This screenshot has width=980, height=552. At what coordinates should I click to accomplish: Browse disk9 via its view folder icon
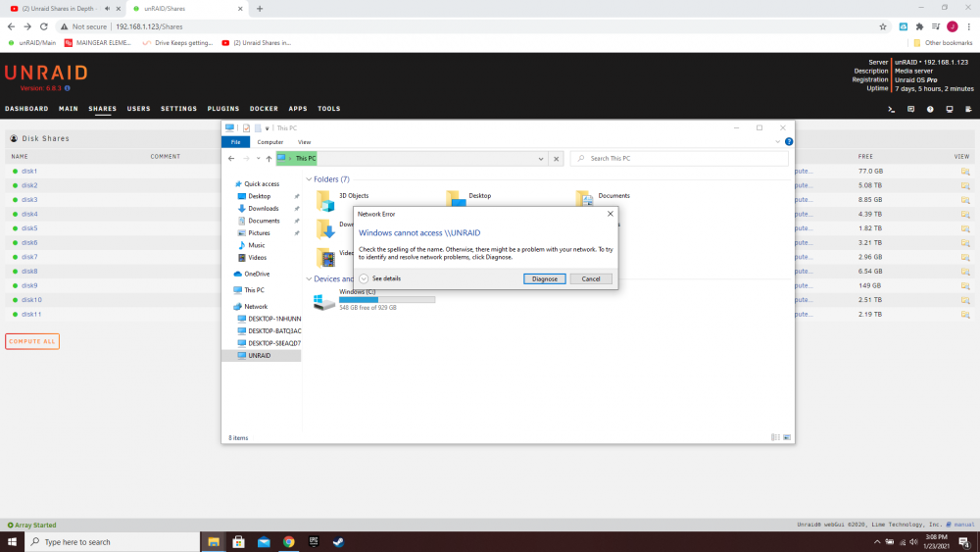(x=965, y=285)
